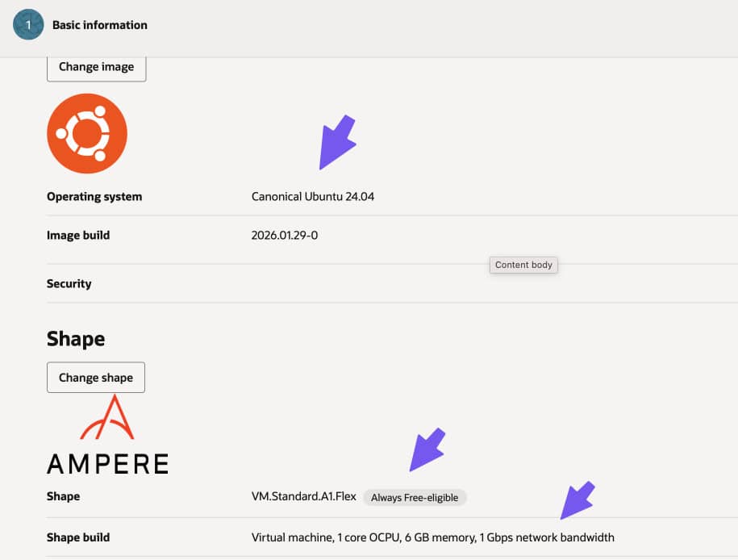The width and height of the screenshot is (738, 560).
Task: Toggle the Always Free-eligible badge
Action: tap(415, 497)
